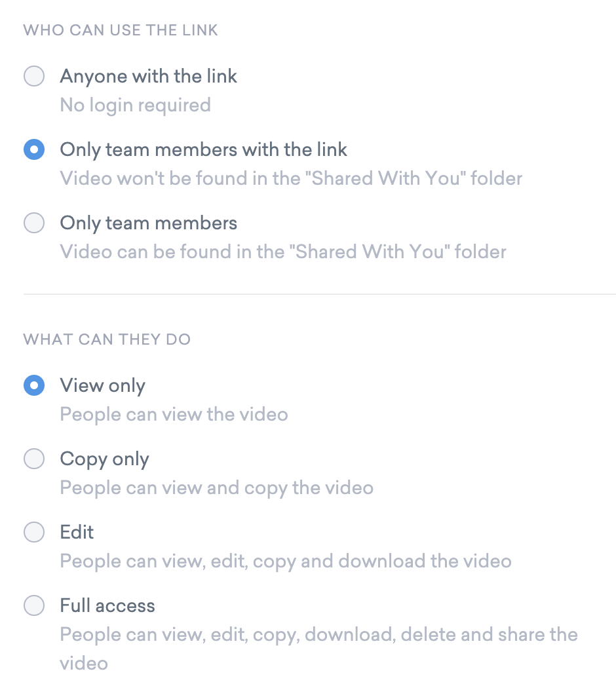This screenshot has width=616, height=688.
Task: Select the View only permission
Action: click(34, 385)
